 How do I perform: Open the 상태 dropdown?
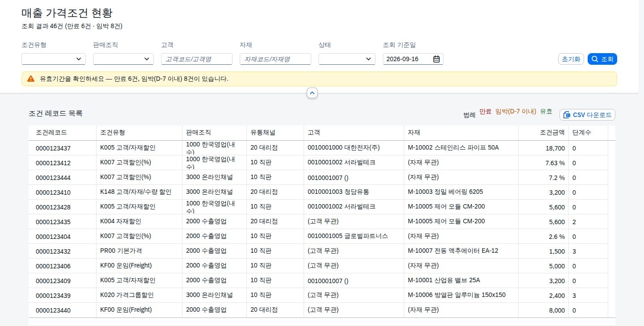pos(347,59)
